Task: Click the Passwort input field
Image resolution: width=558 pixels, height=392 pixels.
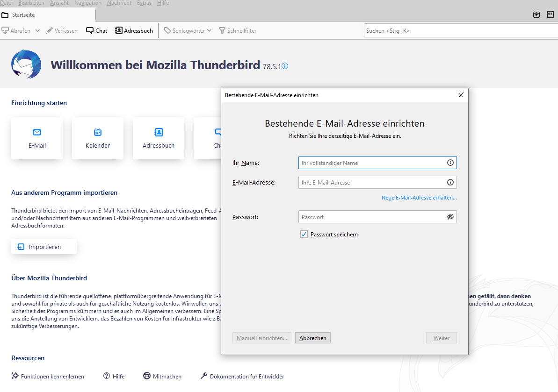Action: tap(377, 217)
